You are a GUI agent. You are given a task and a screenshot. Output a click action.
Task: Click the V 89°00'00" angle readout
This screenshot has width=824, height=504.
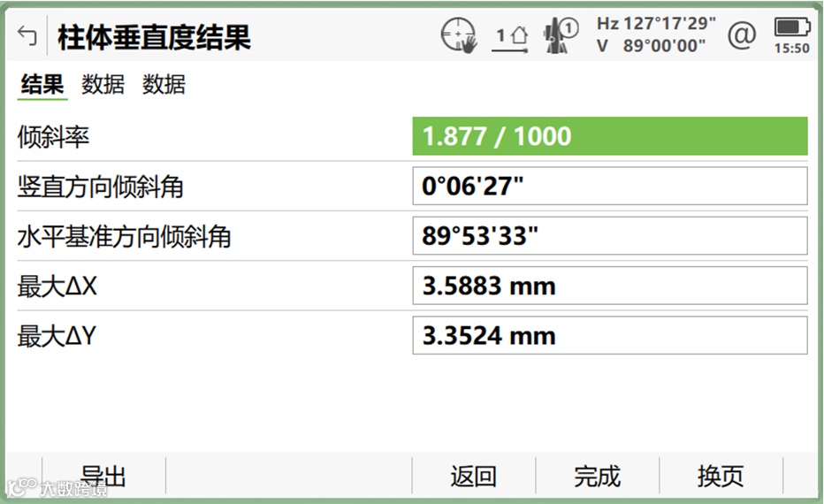tap(651, 46)
